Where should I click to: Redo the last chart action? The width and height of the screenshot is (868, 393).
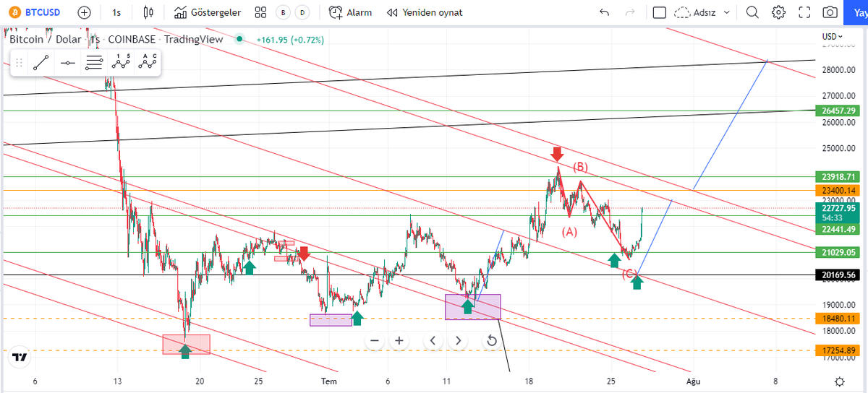pyautogui.click(x=629, y=12)
